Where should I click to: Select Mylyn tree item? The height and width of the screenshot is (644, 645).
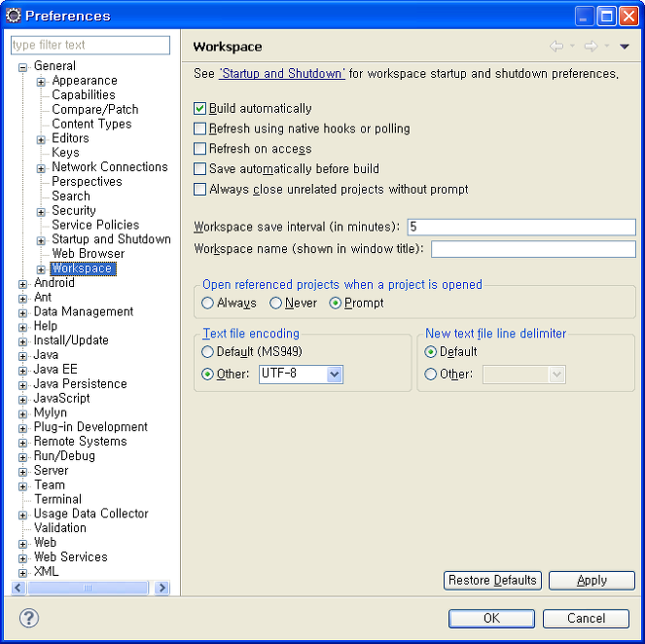pos(51,412)
